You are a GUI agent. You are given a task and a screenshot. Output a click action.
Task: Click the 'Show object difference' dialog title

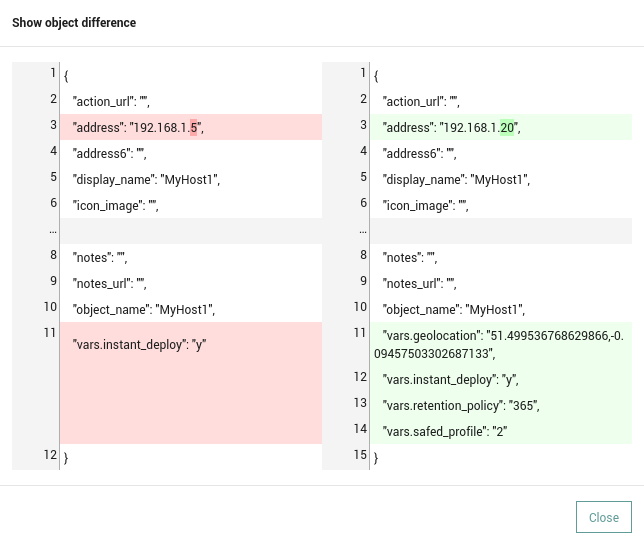tap(74, 23)
